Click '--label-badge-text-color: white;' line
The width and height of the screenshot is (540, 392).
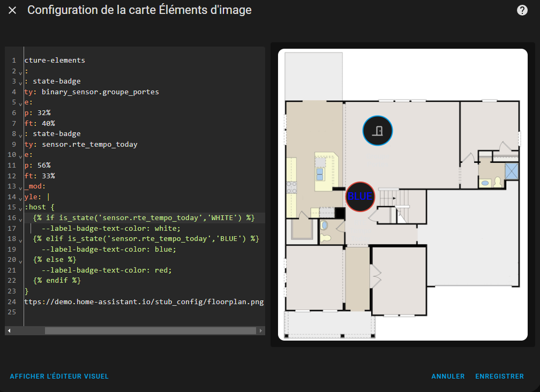pos(111,228)
